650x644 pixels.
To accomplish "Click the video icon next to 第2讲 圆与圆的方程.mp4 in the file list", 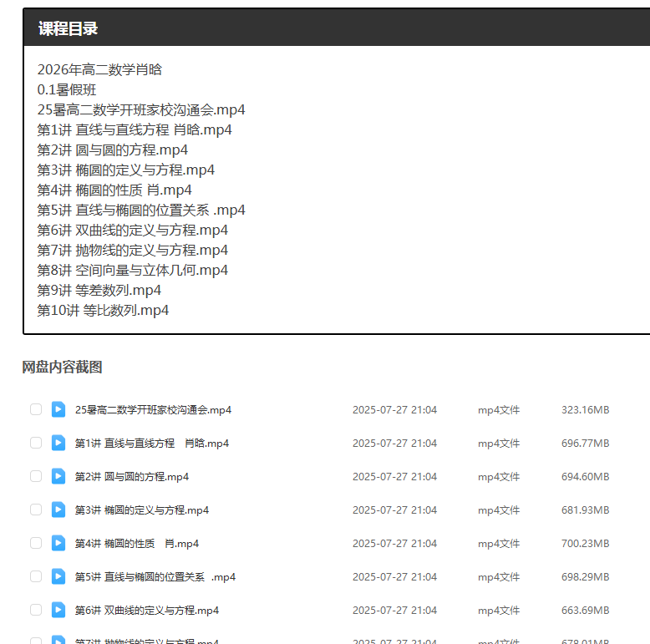I will 58,476.
